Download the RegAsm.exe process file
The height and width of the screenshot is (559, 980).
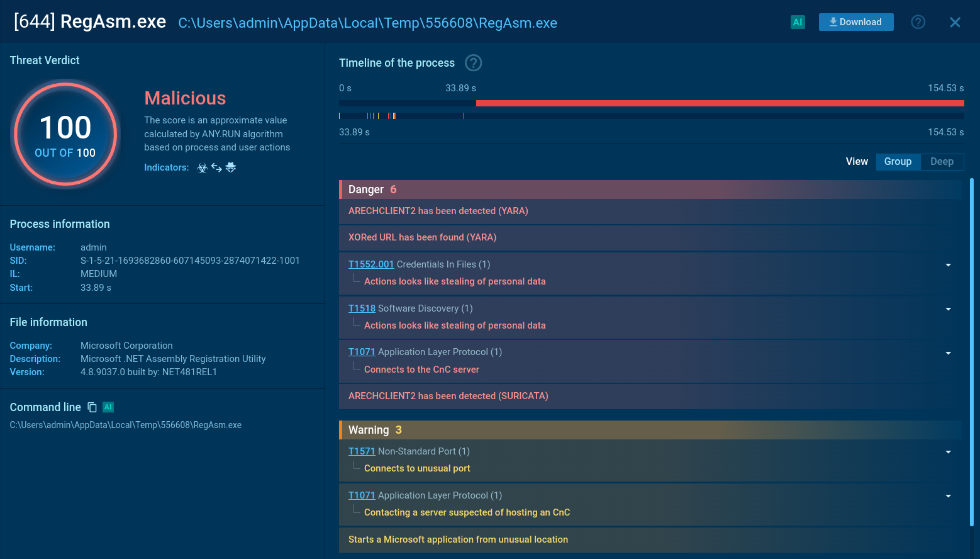coord(855,22)
